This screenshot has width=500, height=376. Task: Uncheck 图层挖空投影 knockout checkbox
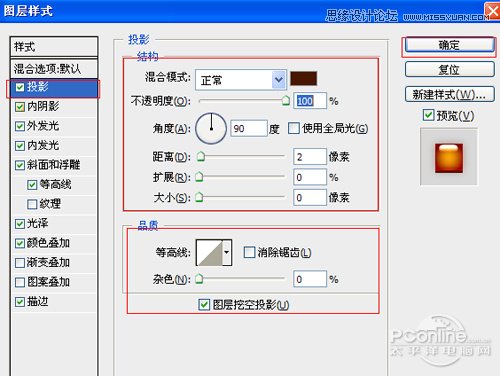pyautogui.click(x=204, y=305)
